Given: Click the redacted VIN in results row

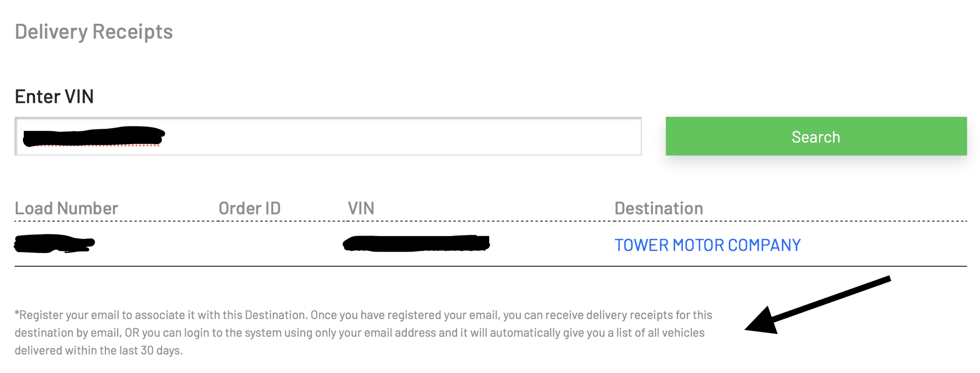Looking at the screenshot, I should (x=416, y=243).
